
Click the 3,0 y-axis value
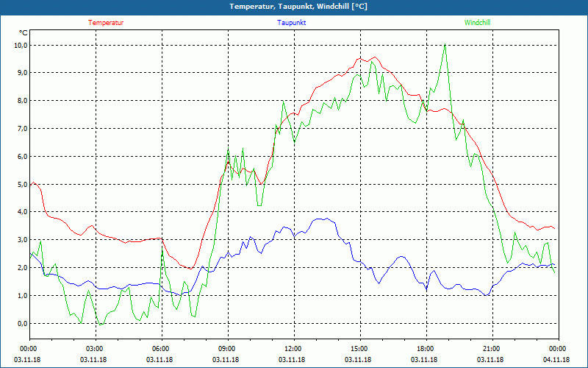[23, 240]
